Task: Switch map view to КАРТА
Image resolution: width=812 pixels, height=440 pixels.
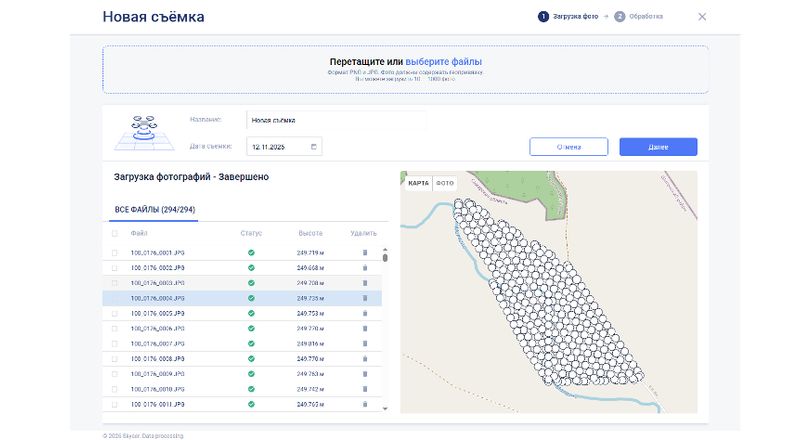Action: (x=419, y=183)
